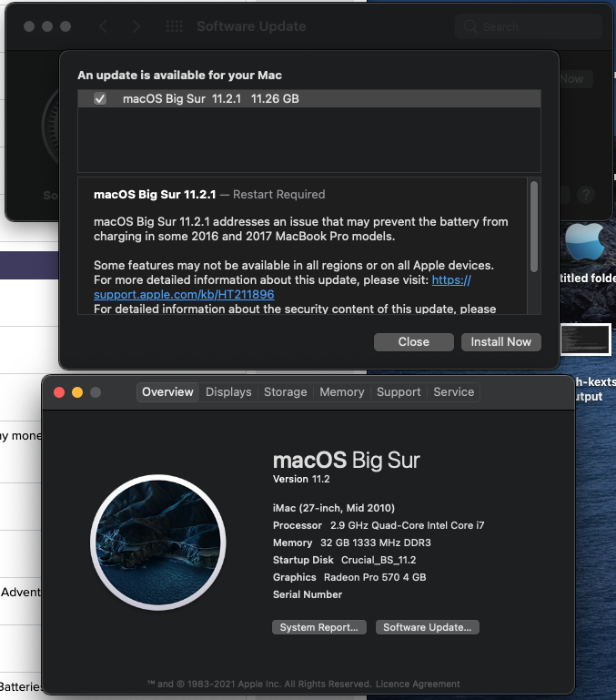The image size is (616, 700).
Task: Open the Memory tab
Action: pos(341,392)
